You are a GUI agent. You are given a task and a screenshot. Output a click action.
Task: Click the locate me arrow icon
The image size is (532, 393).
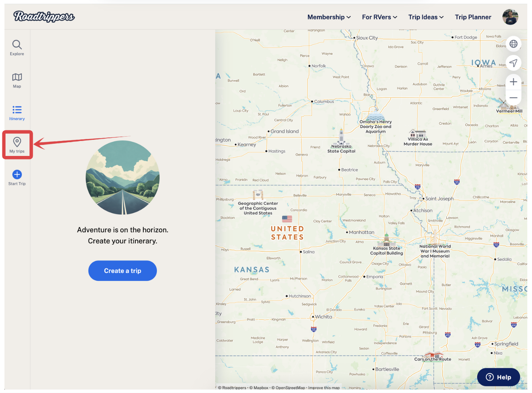coord(514,63)
